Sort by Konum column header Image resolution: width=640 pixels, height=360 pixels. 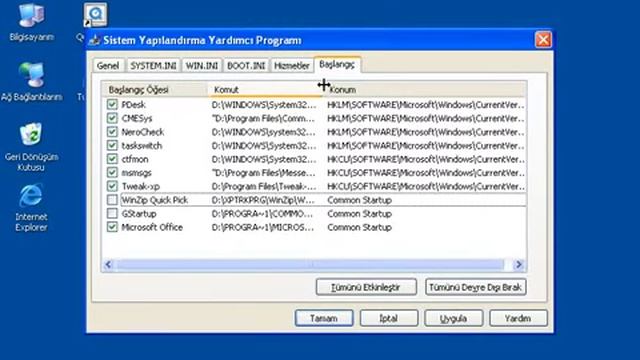[424, 89]
